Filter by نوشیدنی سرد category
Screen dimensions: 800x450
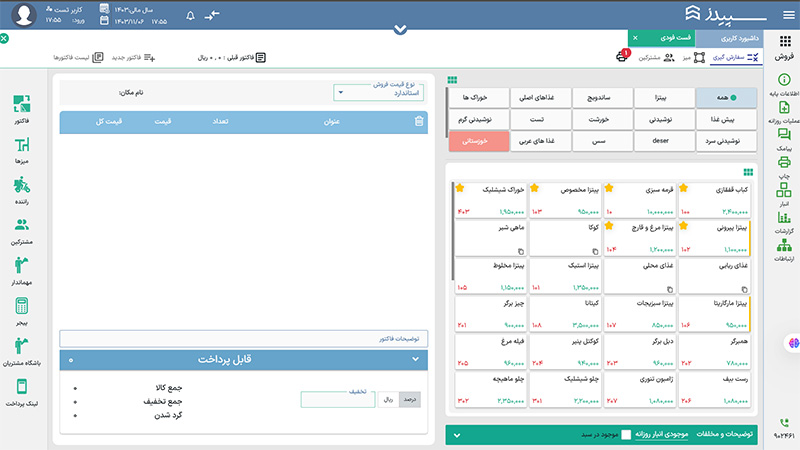tap(726, 141)
